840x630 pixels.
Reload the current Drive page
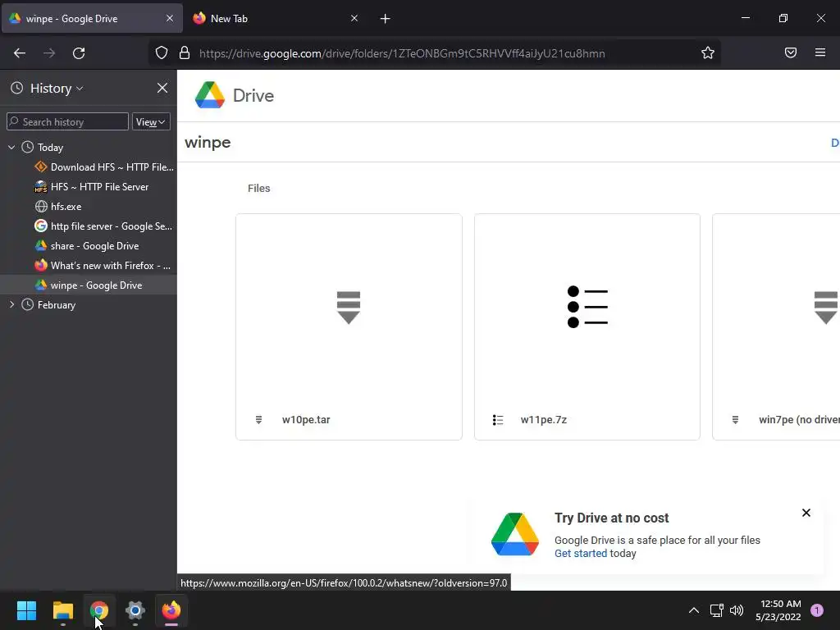click(79, 53)
